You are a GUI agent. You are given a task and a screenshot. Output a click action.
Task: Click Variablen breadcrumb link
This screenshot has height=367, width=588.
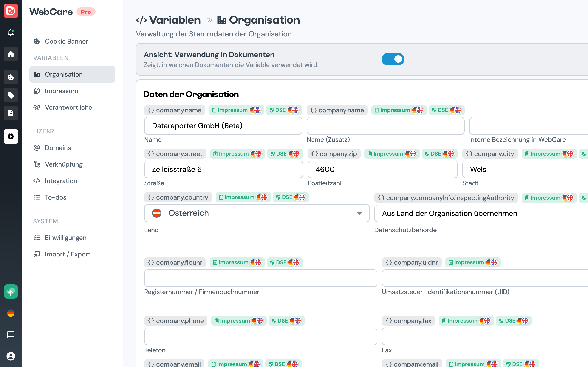(x=175, y=20)
